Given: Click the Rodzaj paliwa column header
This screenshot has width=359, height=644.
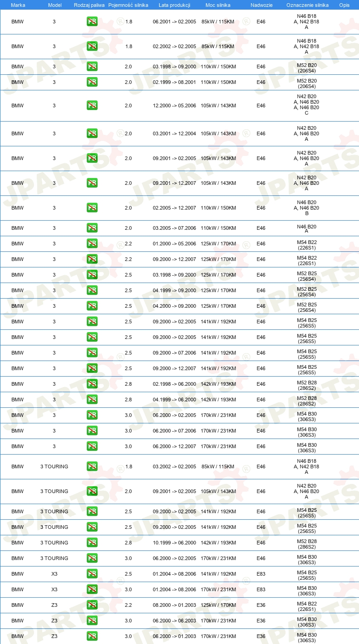Looking at the screenshot, I should pyautogui.click(x=89, y=5).
